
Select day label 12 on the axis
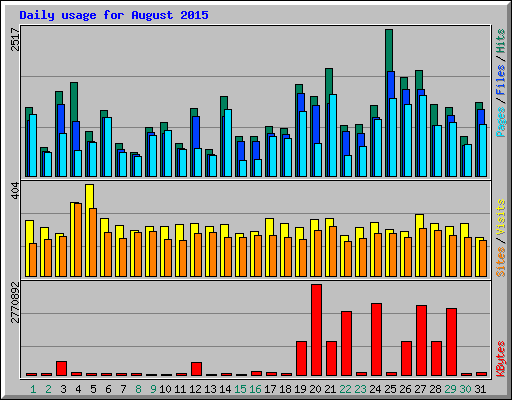tap(195, 389)
